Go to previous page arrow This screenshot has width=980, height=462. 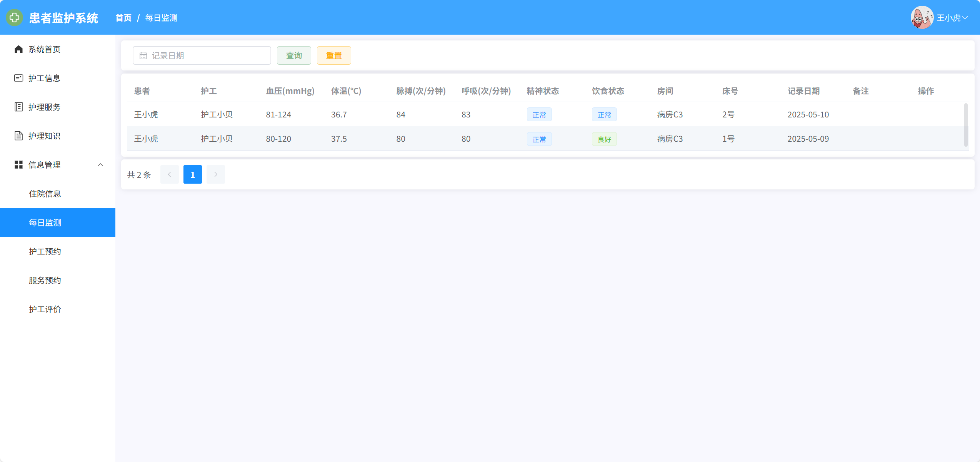(169, 175)
